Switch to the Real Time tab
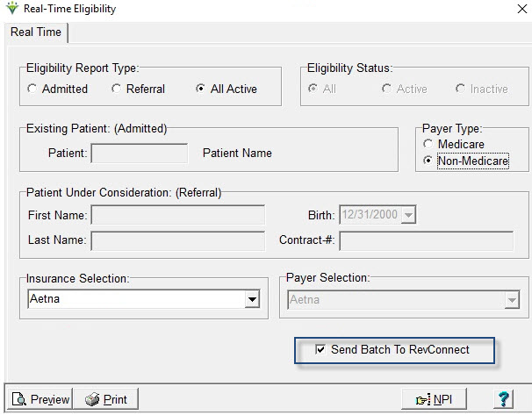 click(36, 32)
